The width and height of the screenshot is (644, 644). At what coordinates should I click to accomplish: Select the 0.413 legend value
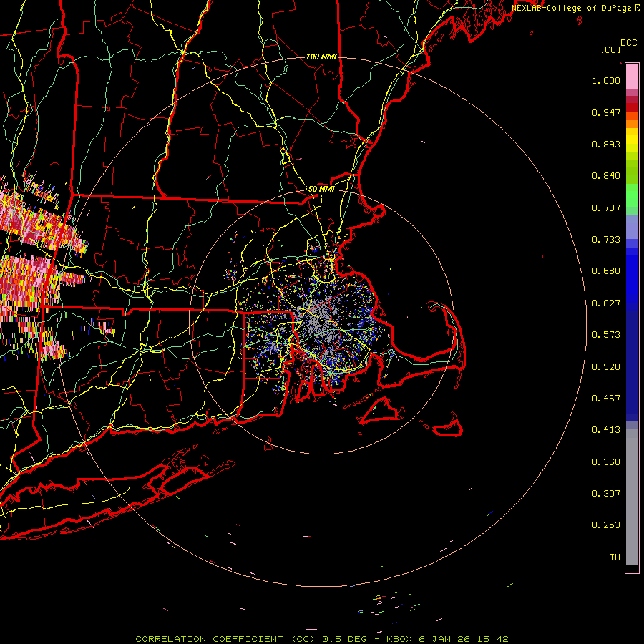606,430
